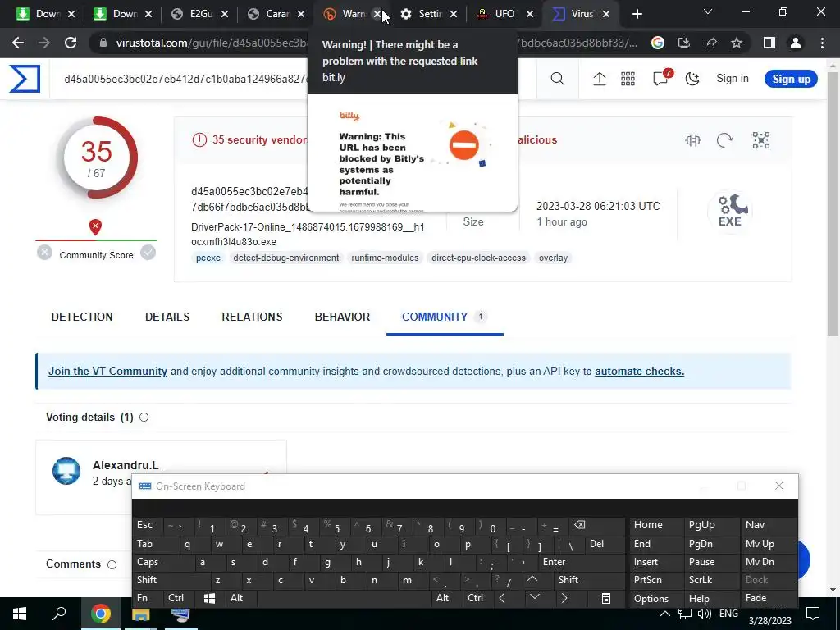Vote harmless with the check community score button

[x=148, y=253]
